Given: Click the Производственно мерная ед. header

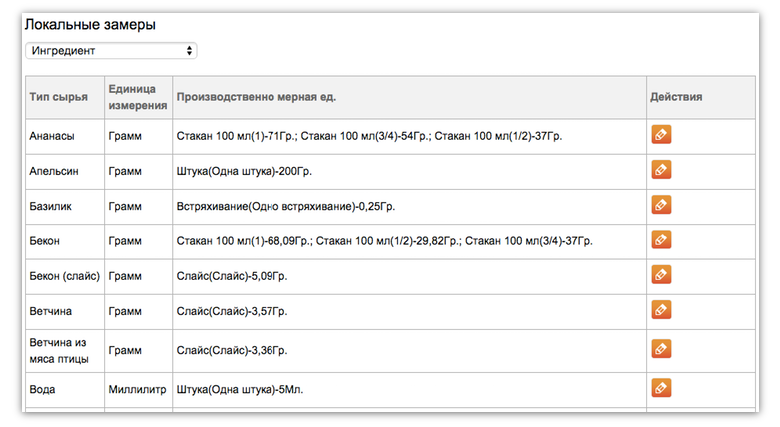Looking at the screenshot, I should [256, 97].
